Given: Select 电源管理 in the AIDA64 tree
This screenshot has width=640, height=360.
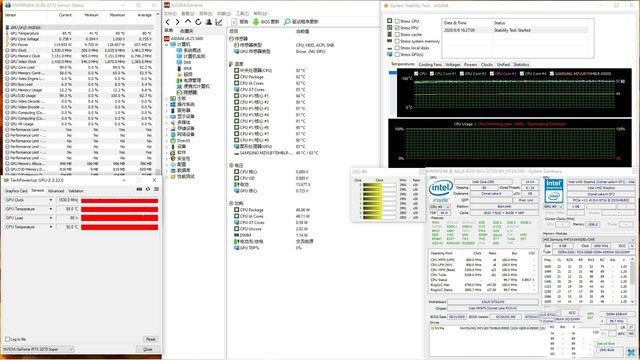Looking at the screenshot, I should (x=189, y=80).
